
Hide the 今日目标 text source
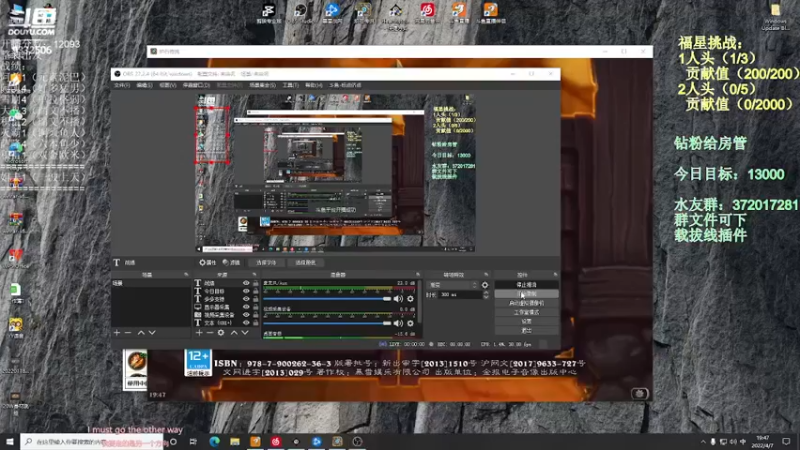246,291
